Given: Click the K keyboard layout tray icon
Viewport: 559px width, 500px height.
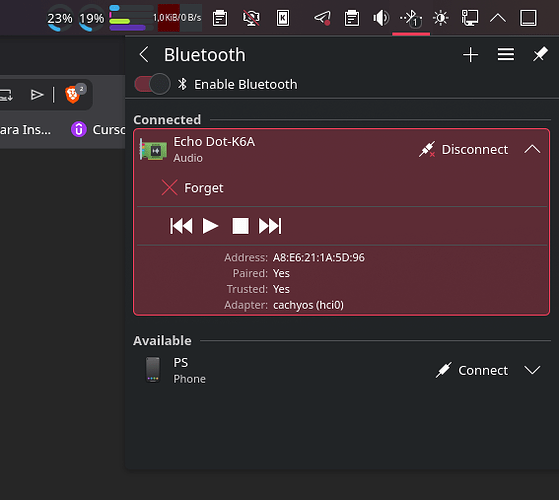Looking at the screenshot, I should pyautogui.click(x=283, y=18).
